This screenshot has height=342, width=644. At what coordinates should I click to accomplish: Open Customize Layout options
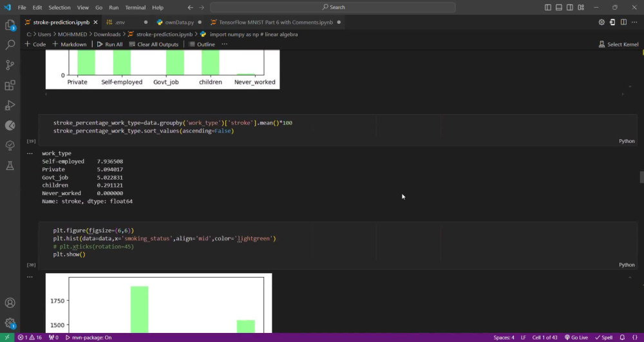(x=581, y=7)
